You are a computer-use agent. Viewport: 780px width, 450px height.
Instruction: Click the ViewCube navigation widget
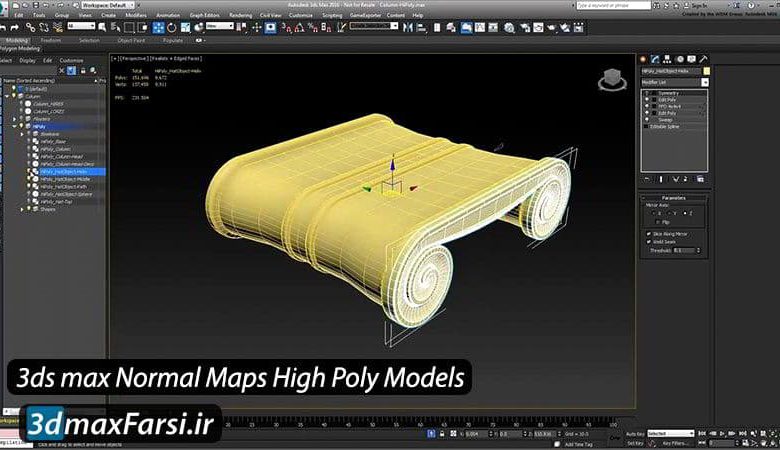pyautogui.click(x=612, y=80)
